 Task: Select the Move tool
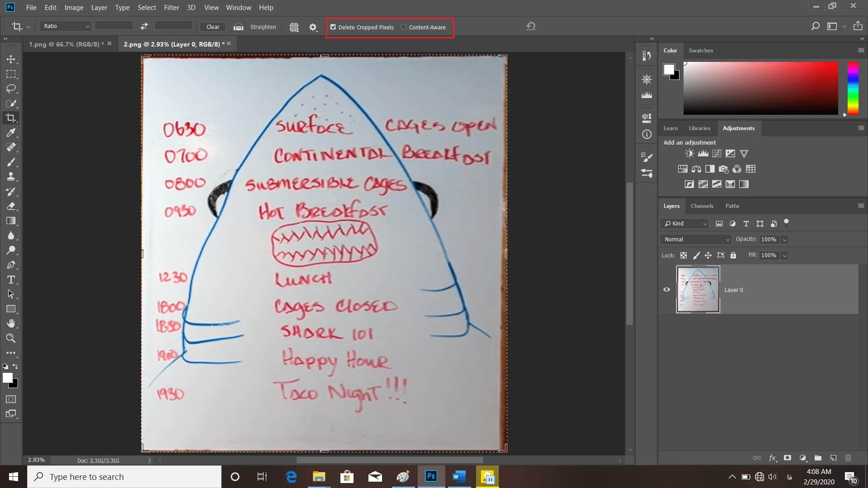point(11,59)
